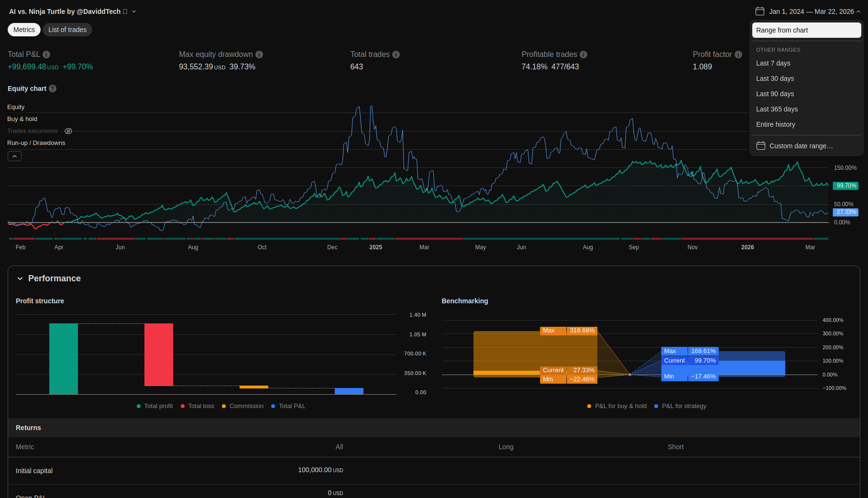
Task: Collapse the Performance section
Action: (20, 278)
